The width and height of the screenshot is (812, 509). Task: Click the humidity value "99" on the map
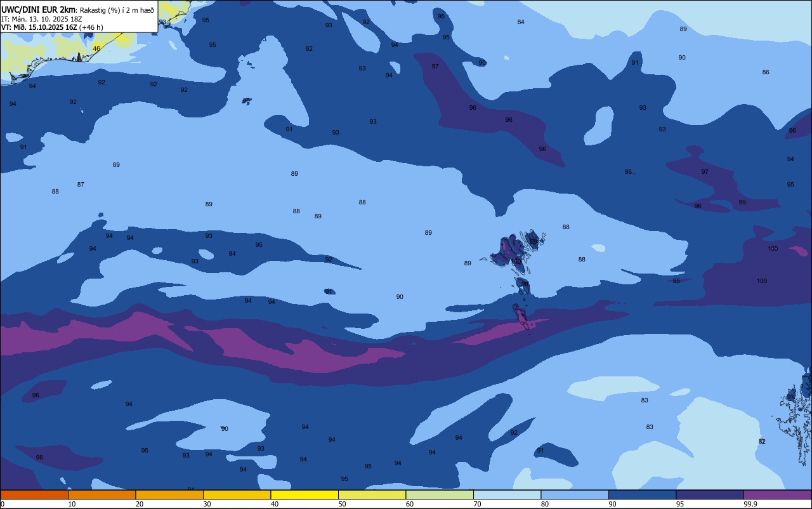742,202
